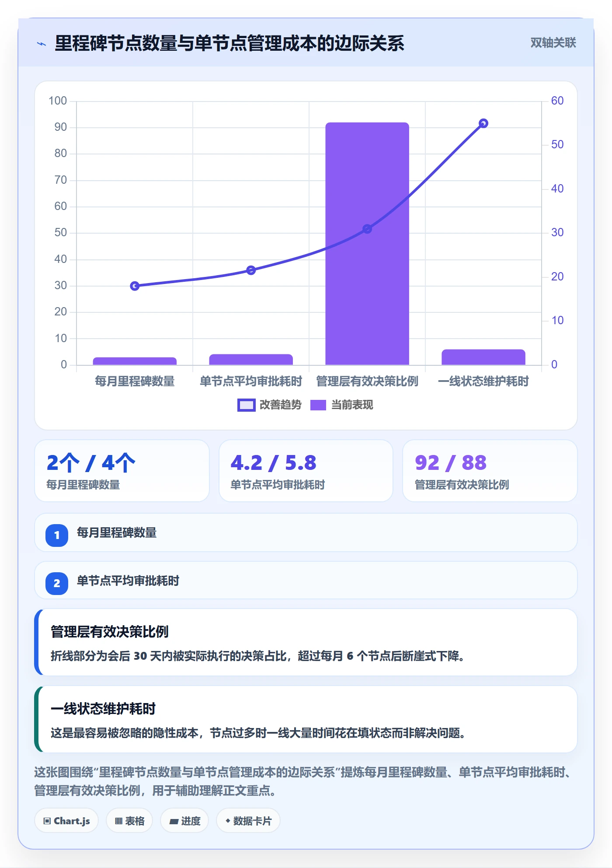
Task: Click the line point above 每月里程碑数量
Action: pyautogui.click(x=135, y=286)
